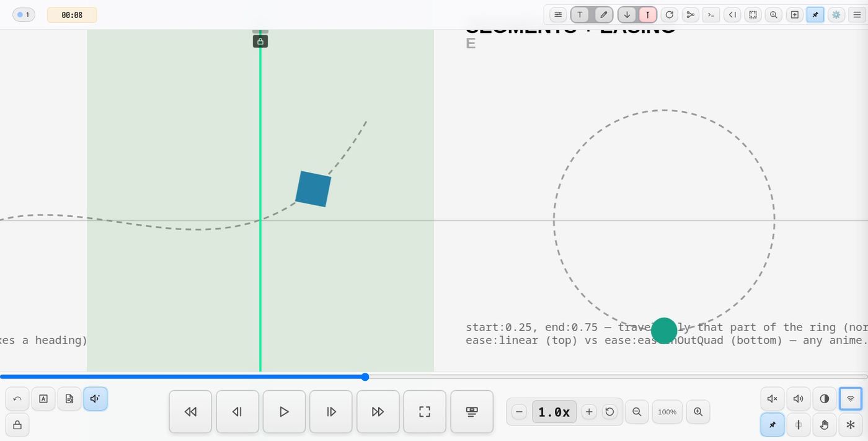
Task: Click the asterisk icon at bottom right
Action: pos(850,425)
